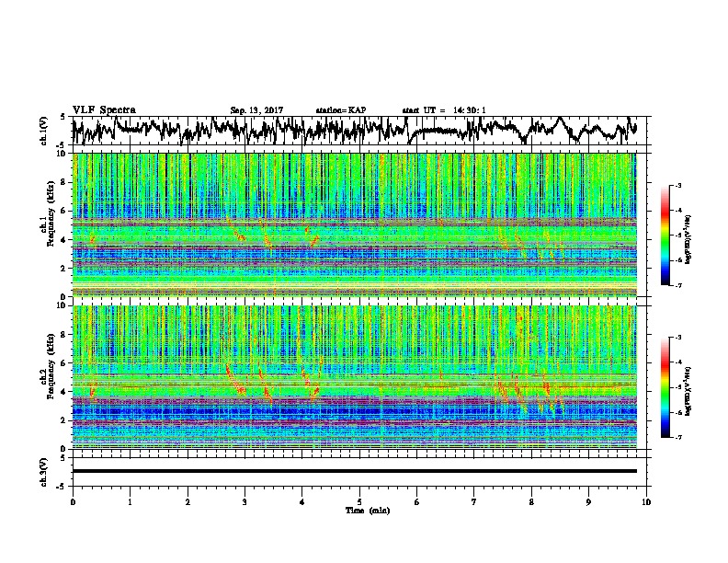Click ch.2 frequency axis tick "4"
This screenshot has width=728, height=563.
[65, 392]
